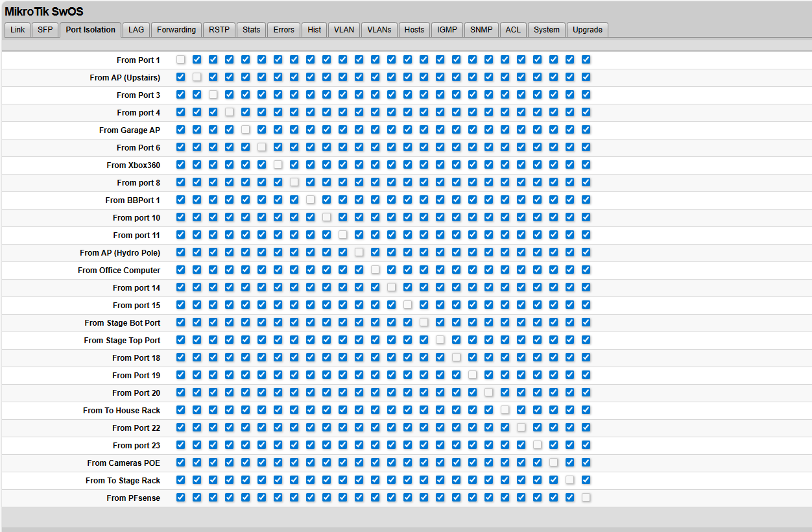Switch to the System tab
The height and width of the screenshot is (532, 812).
click(x=547, y=30)
